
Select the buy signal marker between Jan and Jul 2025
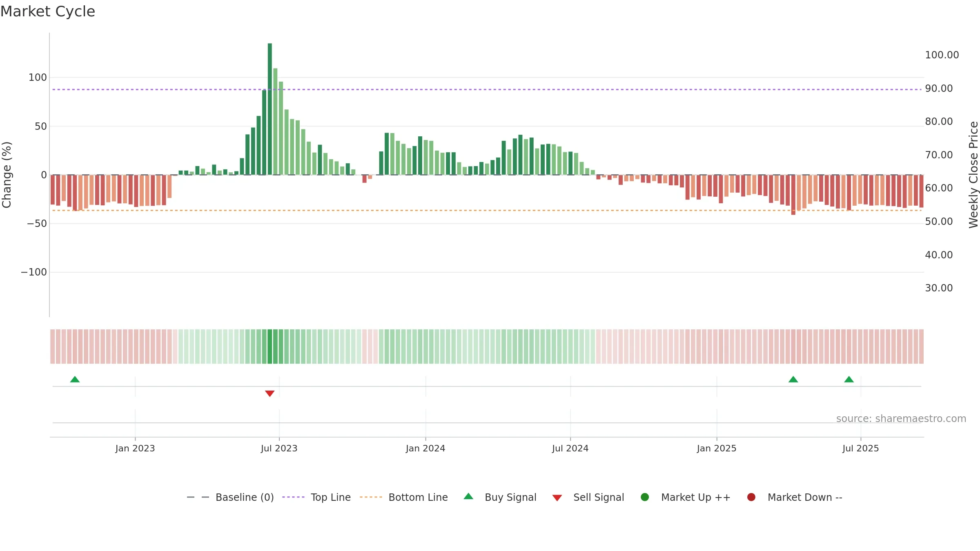point(793,379)
